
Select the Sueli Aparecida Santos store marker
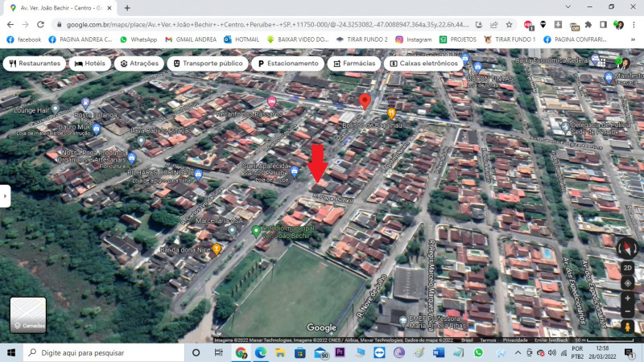tap(294, 171)
